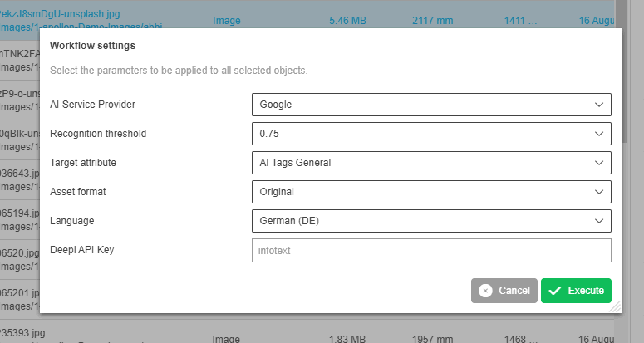Screen dimensions: 644x343
Task: Focus the Deepl API Key input field
Action: (x=430, y=250)
